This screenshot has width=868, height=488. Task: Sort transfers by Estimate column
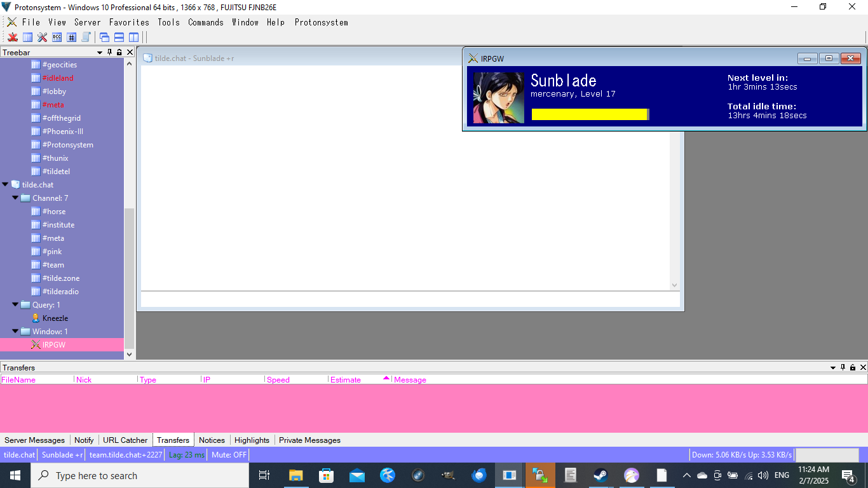pyautogui.click(x=360, y=379)
